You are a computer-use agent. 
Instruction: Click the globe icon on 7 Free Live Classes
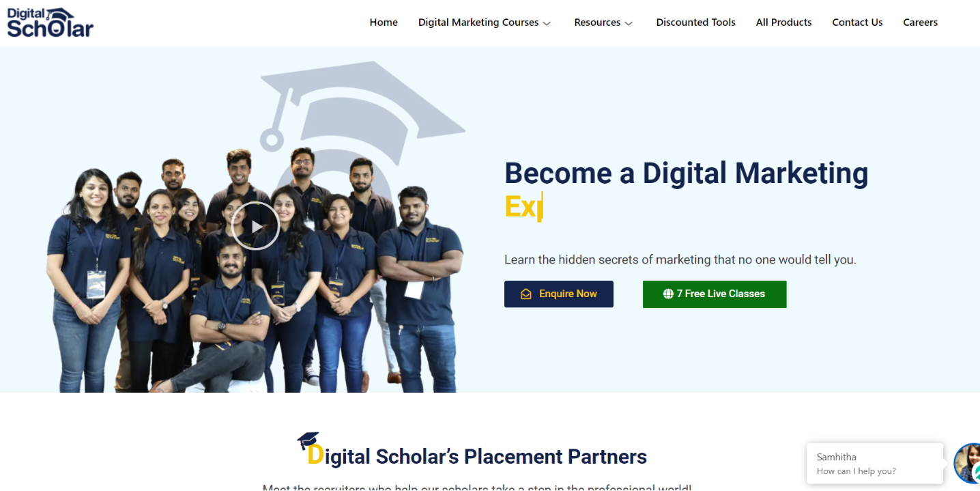[x=668, y=294]
